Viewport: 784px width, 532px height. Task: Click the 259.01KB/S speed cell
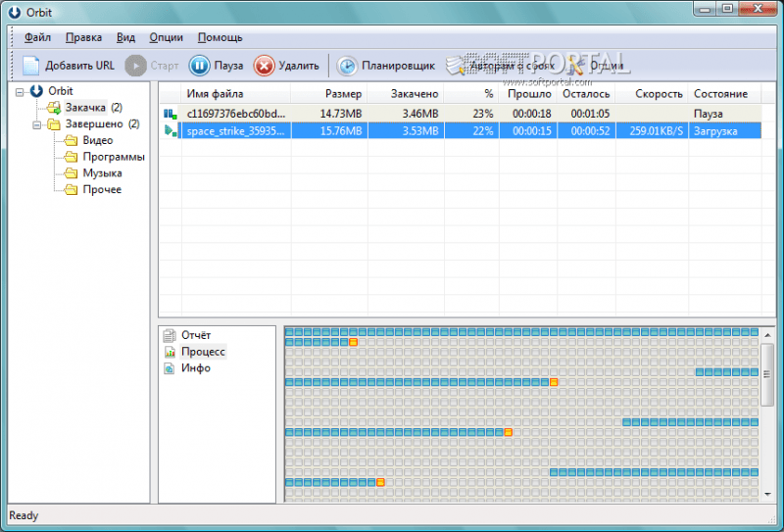656,131
